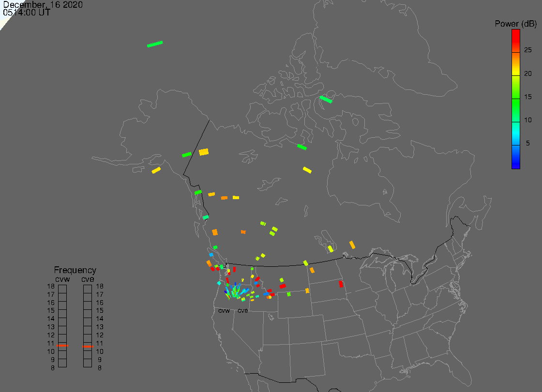The width and height of the screenshot is (542, 392).
Task: Click the "cvw" column header under Frequency
Action: pyautogui.click(x=62, y=279)
